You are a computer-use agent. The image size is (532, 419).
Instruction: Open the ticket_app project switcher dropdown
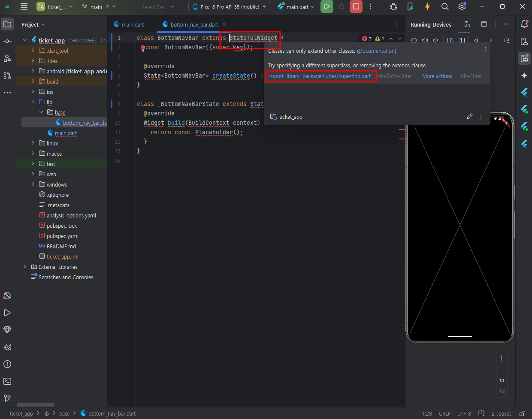(55, 6)
